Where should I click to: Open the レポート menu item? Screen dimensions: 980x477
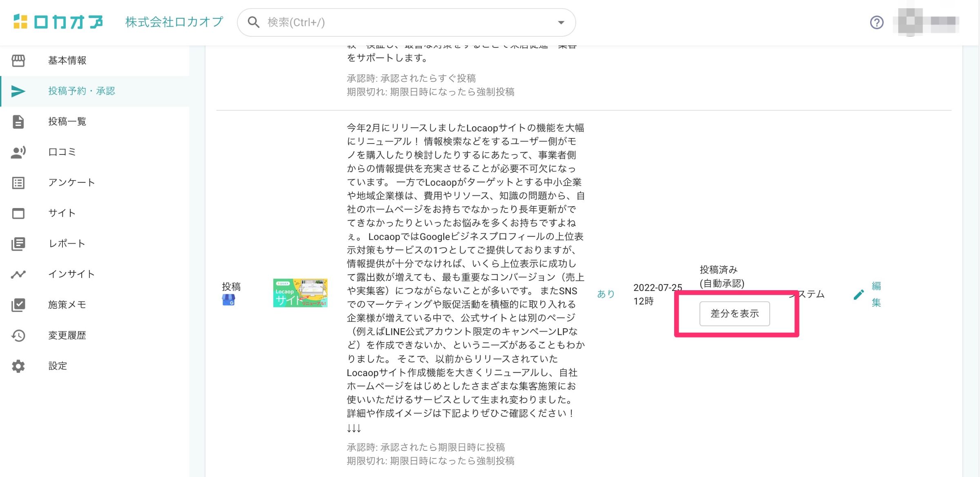click(x=67, y=244)
